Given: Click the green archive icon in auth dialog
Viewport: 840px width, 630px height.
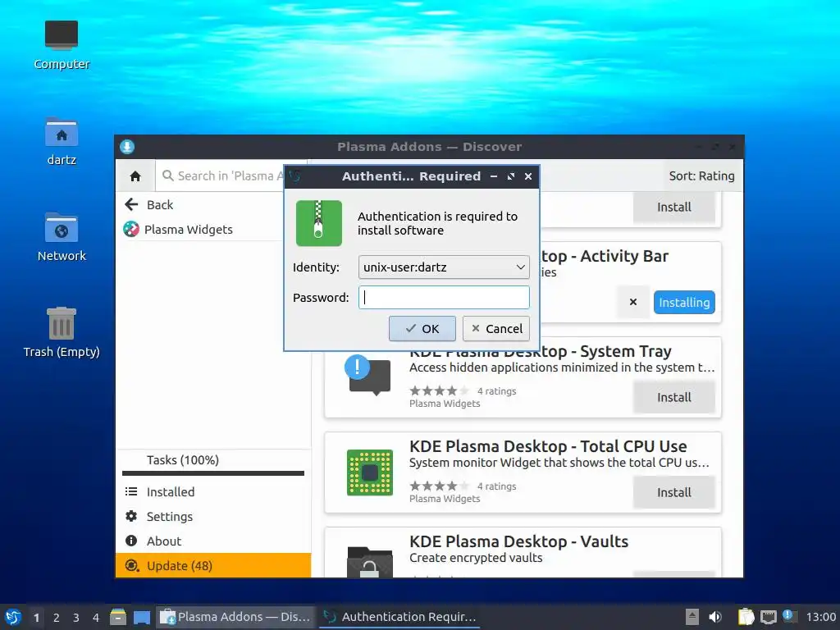Looking at the screenshot, I should click(x=319, y=223).
